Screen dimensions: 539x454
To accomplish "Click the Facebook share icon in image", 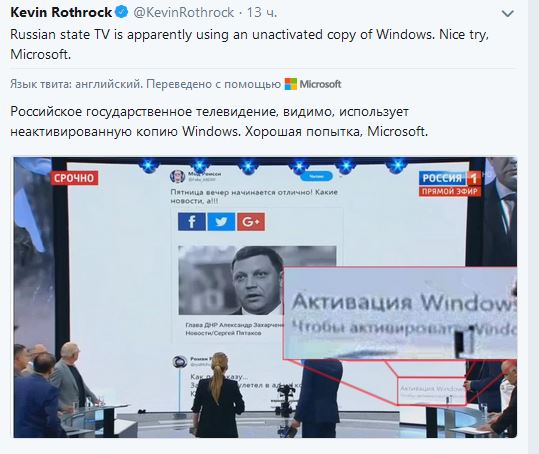I will point(192,222).
